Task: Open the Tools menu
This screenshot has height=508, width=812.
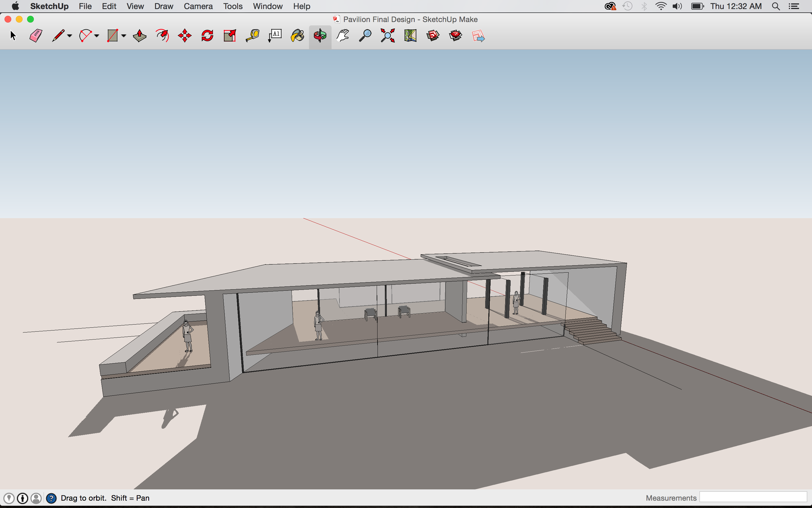Action: click(233, 6)
